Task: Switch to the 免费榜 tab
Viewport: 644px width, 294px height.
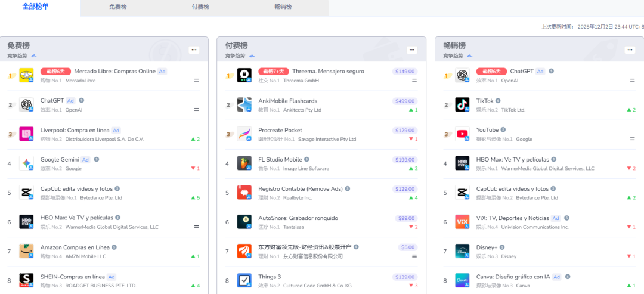Action: [x=118, y=7]
